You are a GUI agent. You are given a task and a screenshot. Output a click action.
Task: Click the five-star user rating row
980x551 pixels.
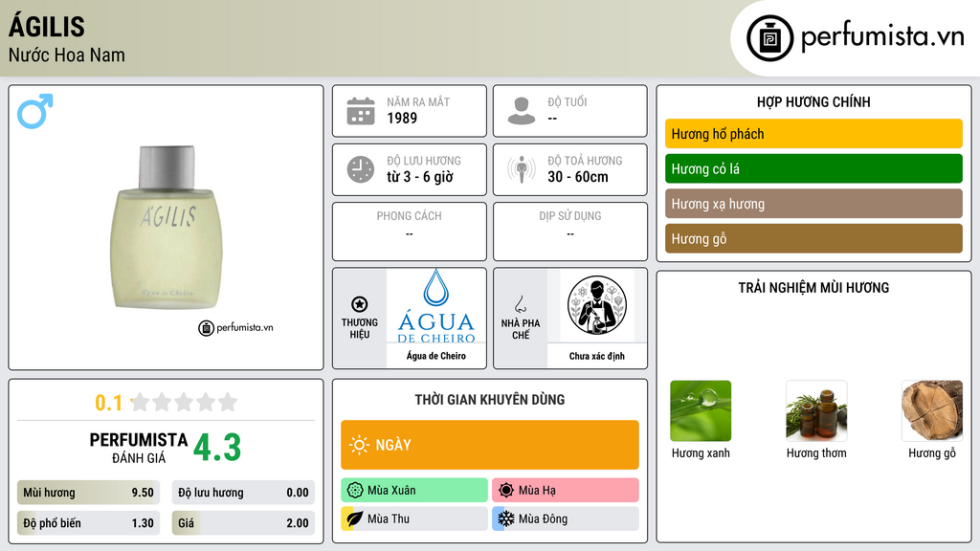pyautogui.click(x=184, y=402)
